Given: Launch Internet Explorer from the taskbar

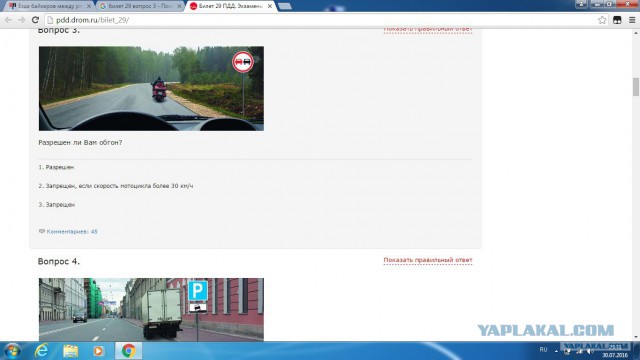Looking at the screenshot, I should pos(41,351).
